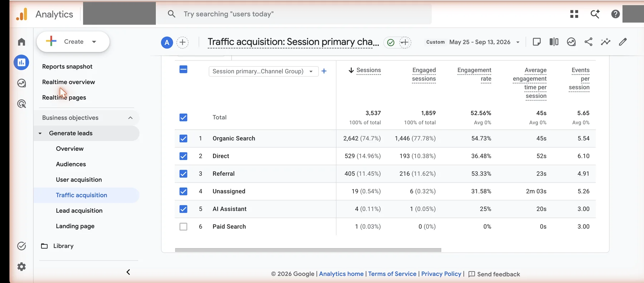
Task: Collapse the Generate leads group
Action: point(40,133)
